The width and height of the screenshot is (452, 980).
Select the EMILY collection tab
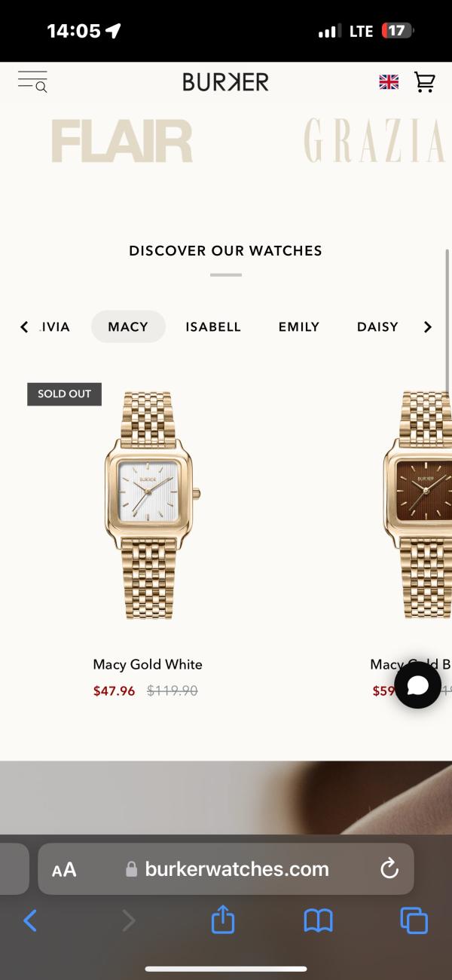[299, 327]
